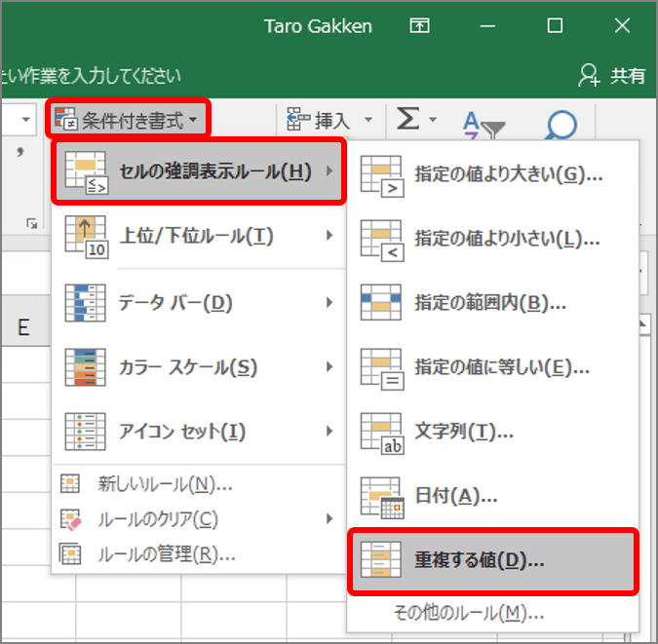Click 指定の値より小さい(L) icon

tap(382, 240)
